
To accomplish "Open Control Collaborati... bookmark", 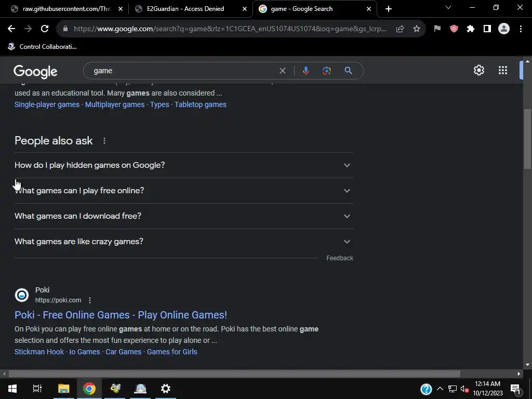I will point(43,47).
